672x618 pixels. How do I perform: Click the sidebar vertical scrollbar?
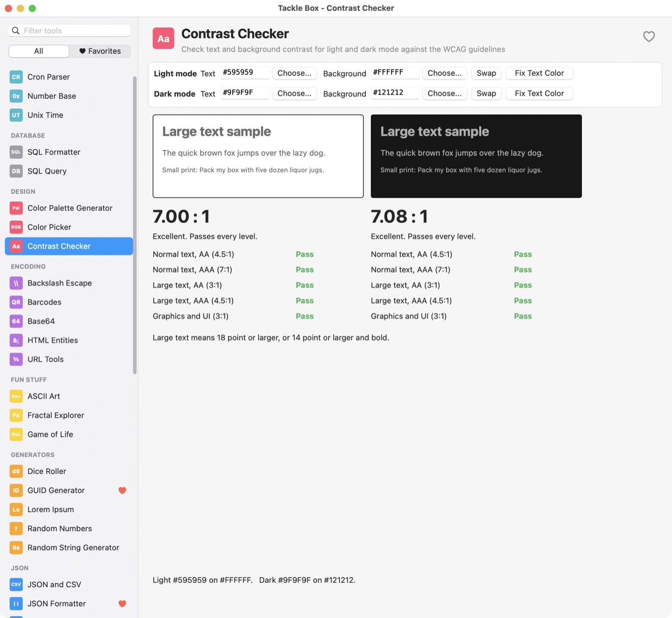click(135, 225)
